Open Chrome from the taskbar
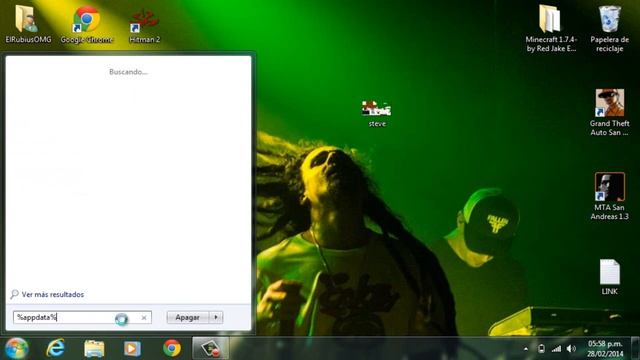The width and height of the screenshot is (640, 360). (x=172, y=348)
